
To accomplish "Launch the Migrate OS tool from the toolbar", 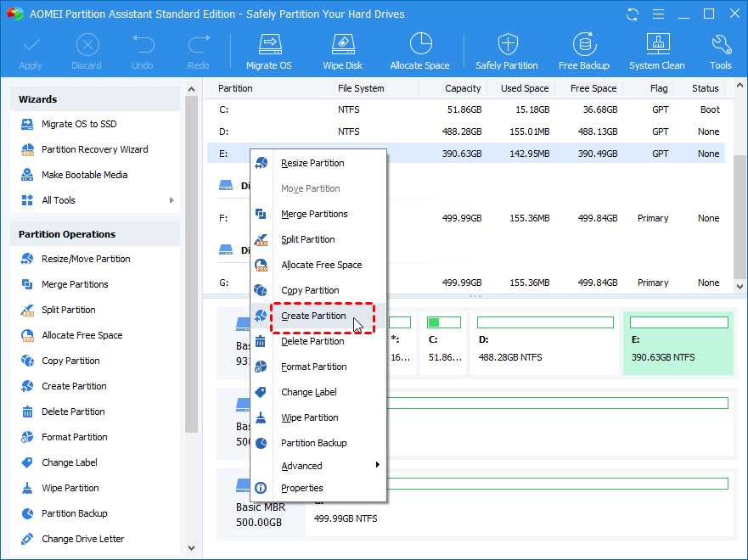I will tap(269, 52).
